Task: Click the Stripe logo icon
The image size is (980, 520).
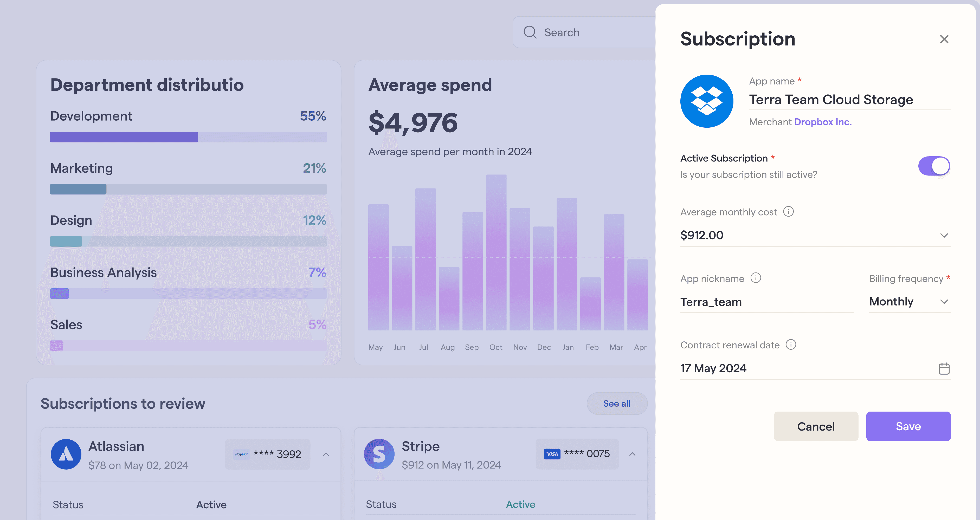Action: 379,454
